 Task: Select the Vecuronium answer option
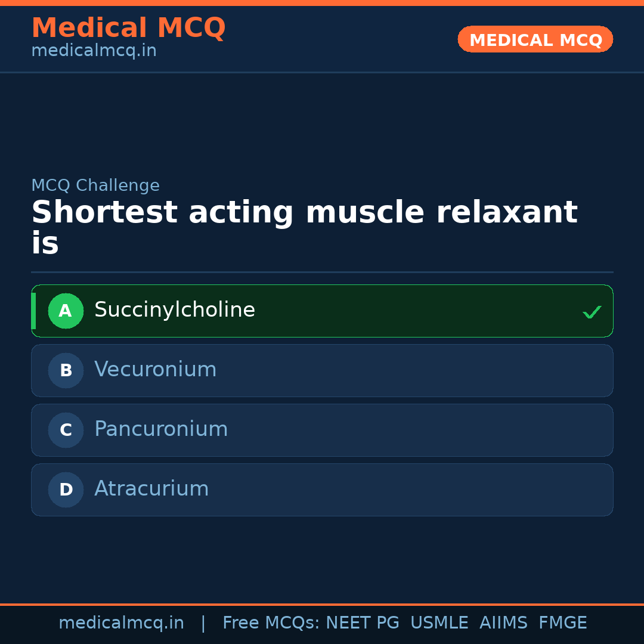pos(322,370)
